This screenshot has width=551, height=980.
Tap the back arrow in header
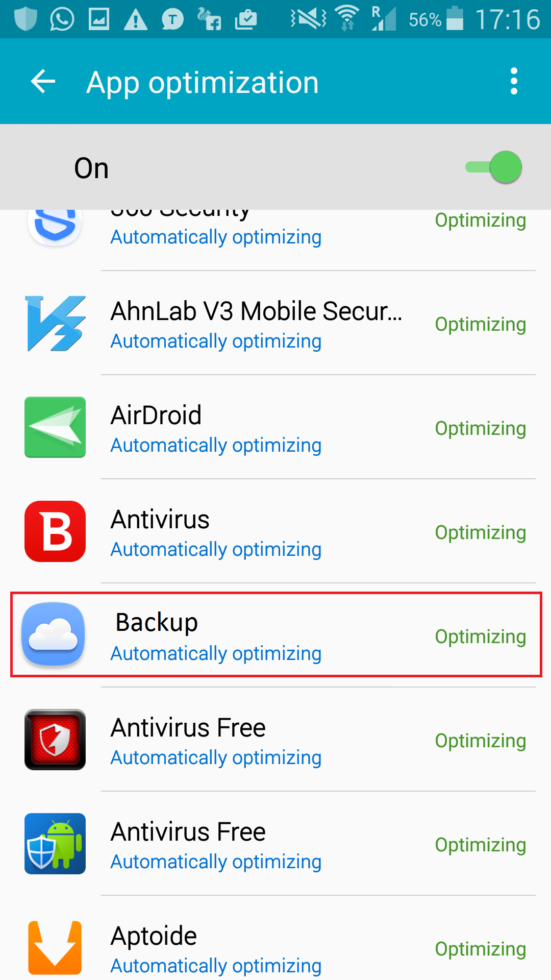[43, 82]
